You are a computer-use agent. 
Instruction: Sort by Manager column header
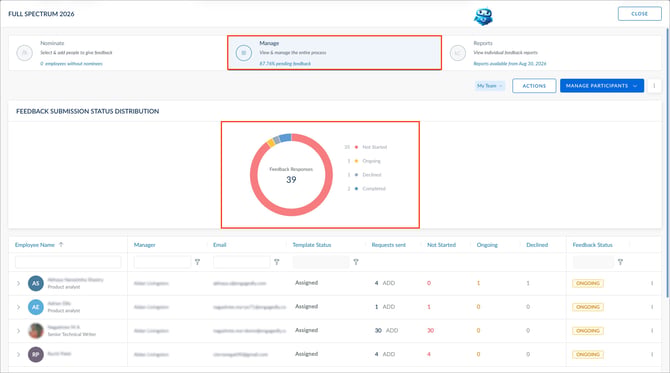(144, 245)
